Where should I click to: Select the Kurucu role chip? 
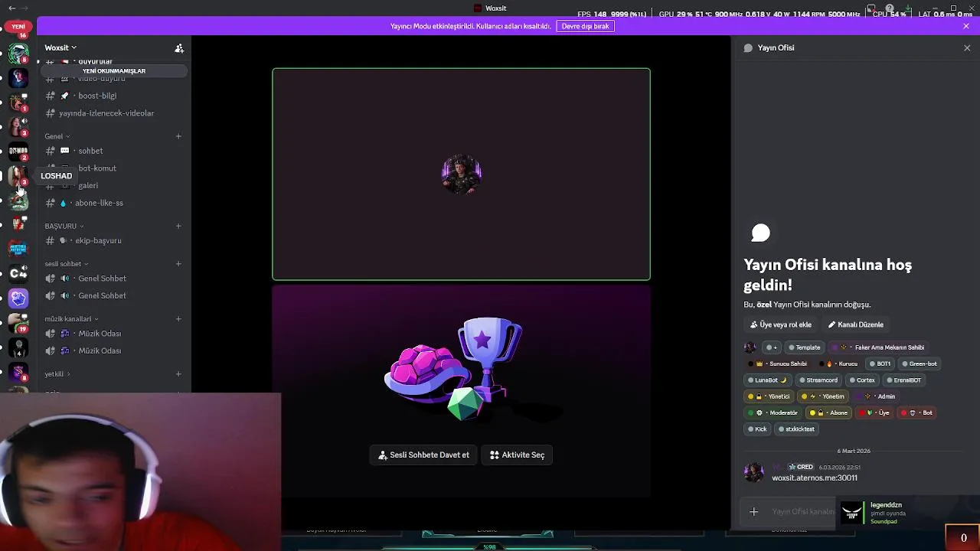[839, 364]
